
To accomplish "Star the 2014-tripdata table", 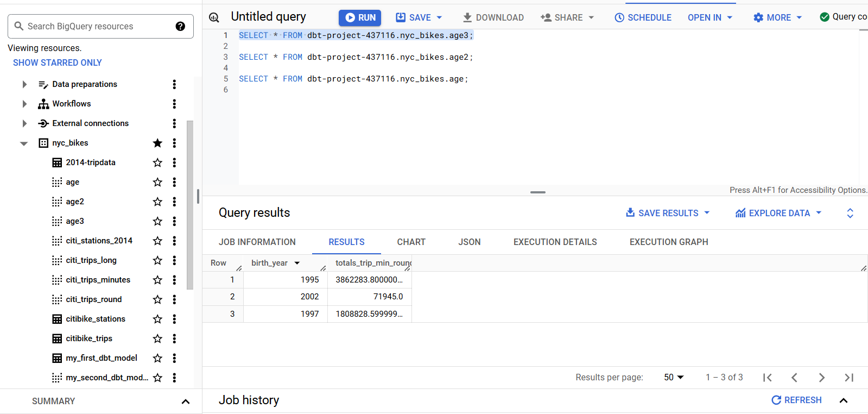I will (157, 162).
